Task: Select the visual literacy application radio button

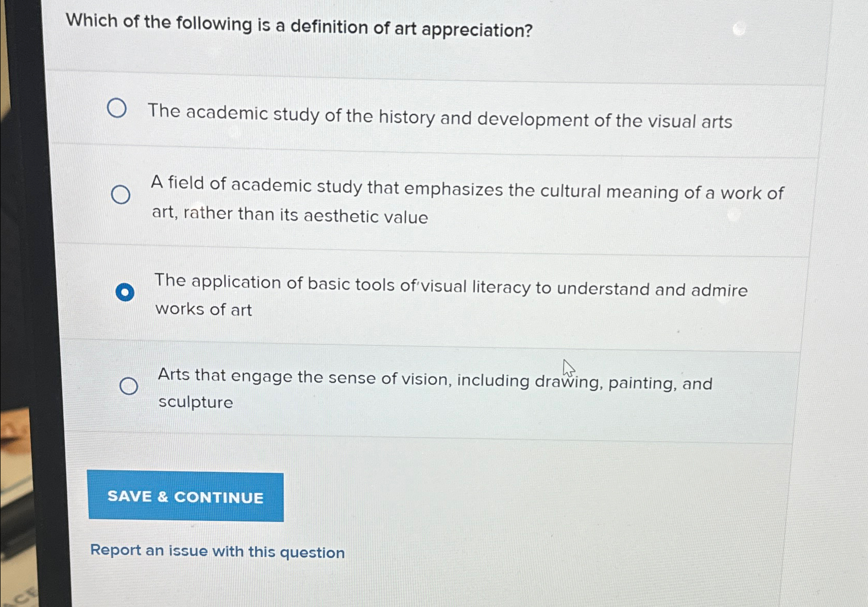Action: 125,292
